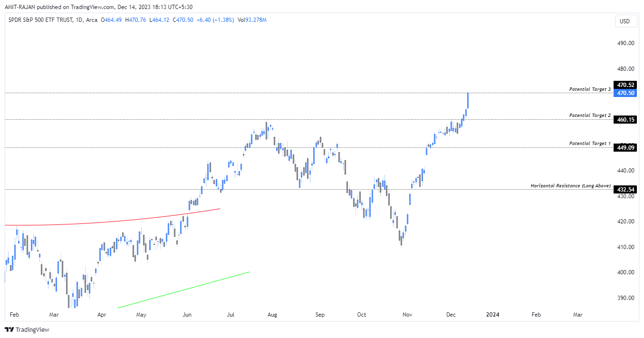644x338 pixels.
Task: Click the C470.50 close price value
Action: point(183,20)
